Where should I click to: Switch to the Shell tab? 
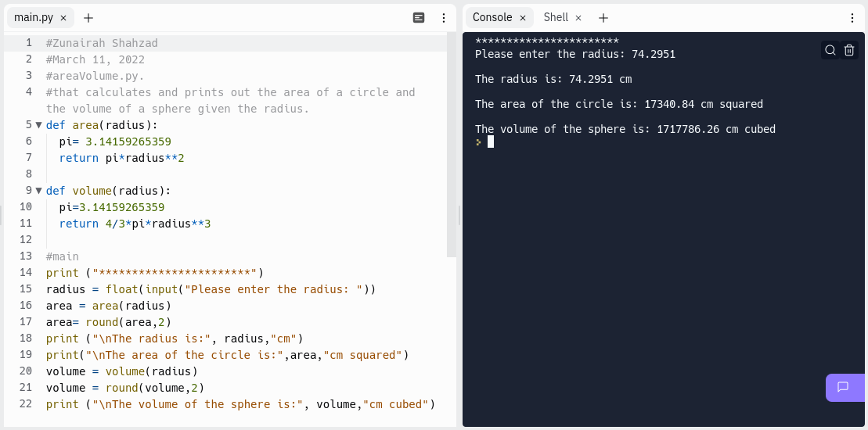[x=556, y=18]
